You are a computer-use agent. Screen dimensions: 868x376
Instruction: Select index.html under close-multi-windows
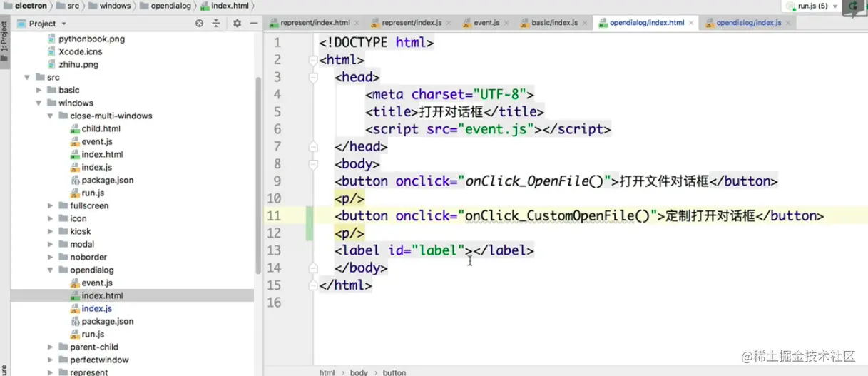102,154
